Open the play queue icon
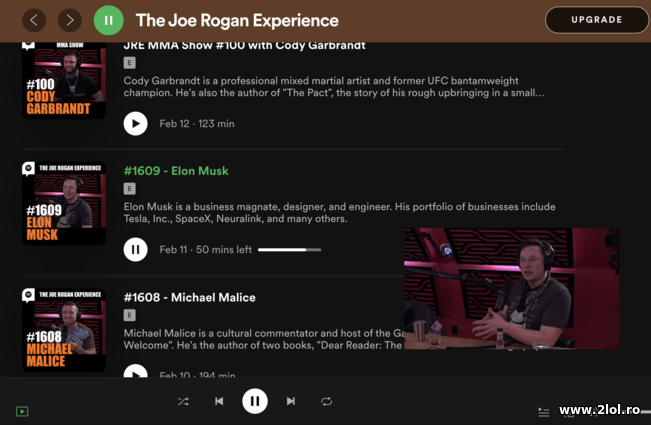 point(543,412)
